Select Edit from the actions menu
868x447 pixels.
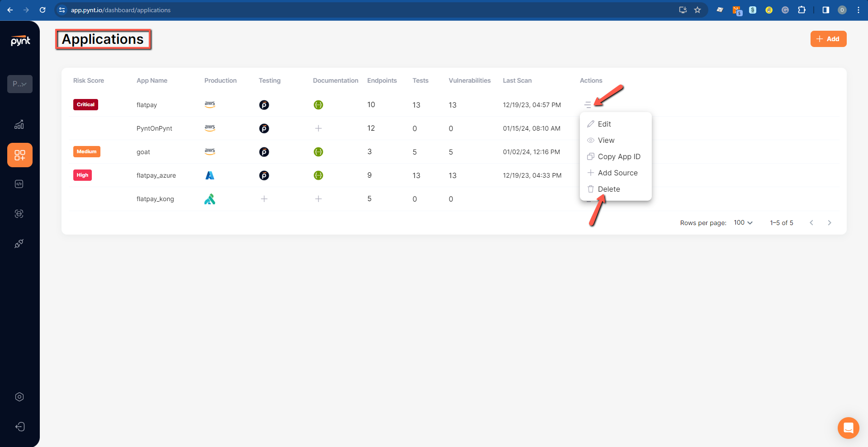604,124
